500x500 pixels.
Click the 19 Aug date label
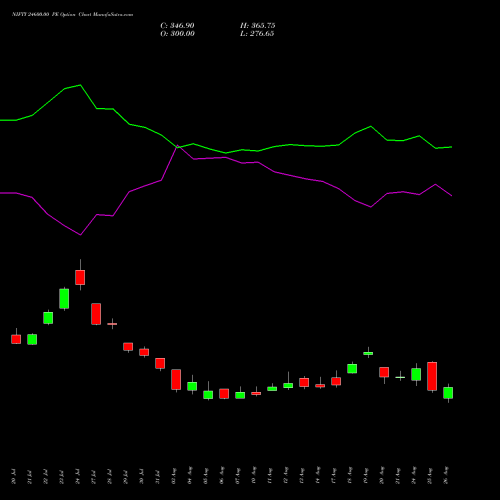tap(366, 477)
